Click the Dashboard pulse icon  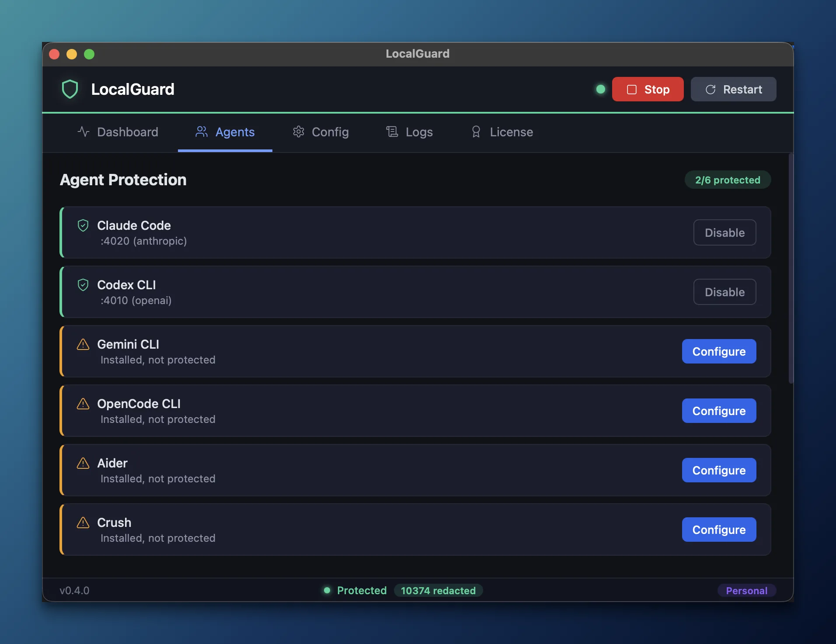(x=84, y=132)
